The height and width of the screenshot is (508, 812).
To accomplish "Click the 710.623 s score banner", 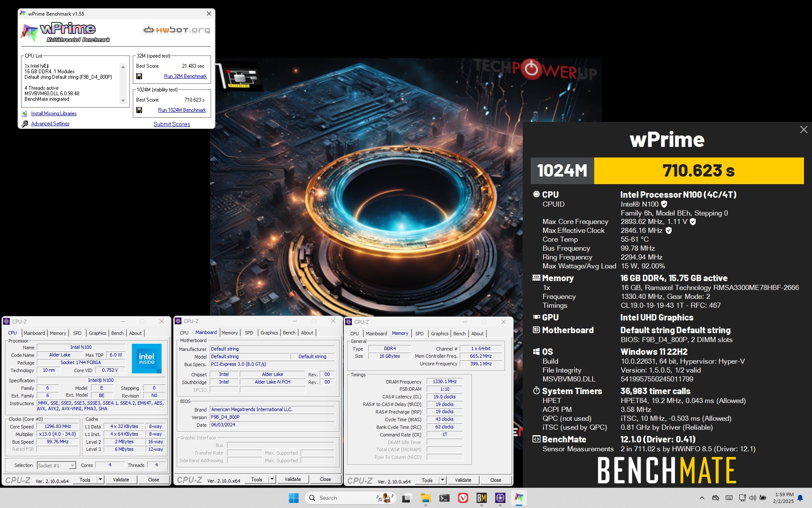I will 699,171.
